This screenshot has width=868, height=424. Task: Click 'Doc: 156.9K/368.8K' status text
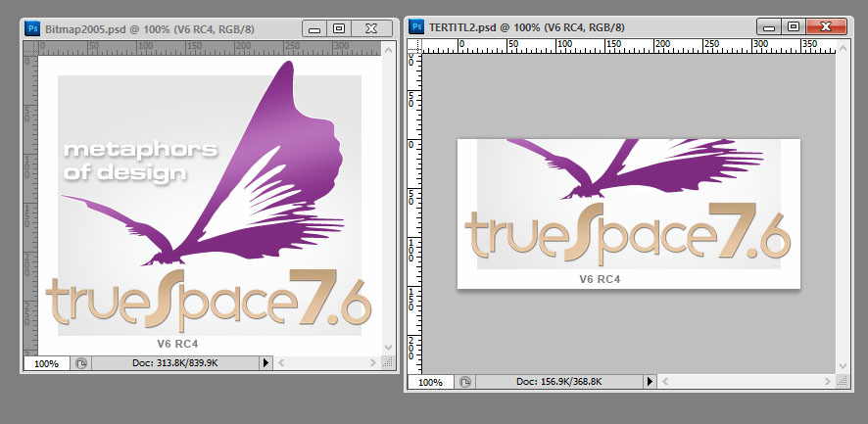[559, 381]
